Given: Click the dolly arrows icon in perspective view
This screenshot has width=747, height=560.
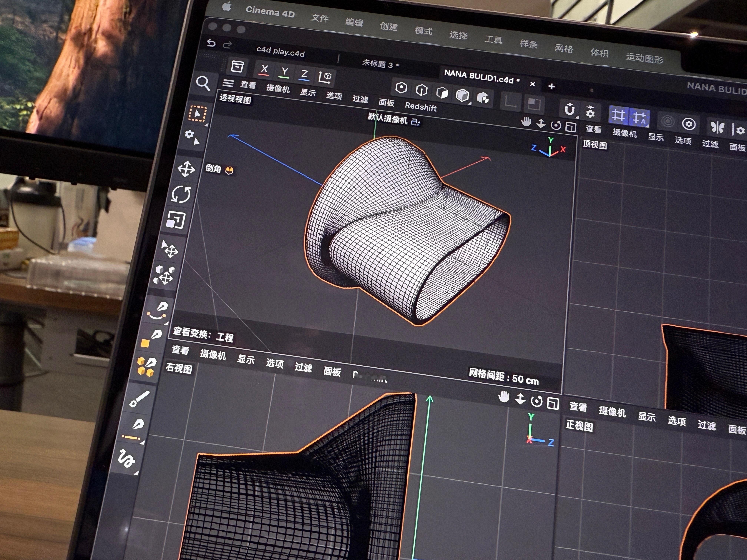Looking at the screenshot, I should point(541,123).
